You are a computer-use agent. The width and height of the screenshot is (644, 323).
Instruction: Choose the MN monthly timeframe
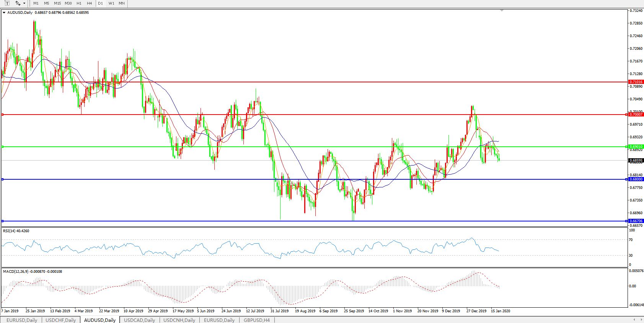pyautogui.click(x=122, y=3)
